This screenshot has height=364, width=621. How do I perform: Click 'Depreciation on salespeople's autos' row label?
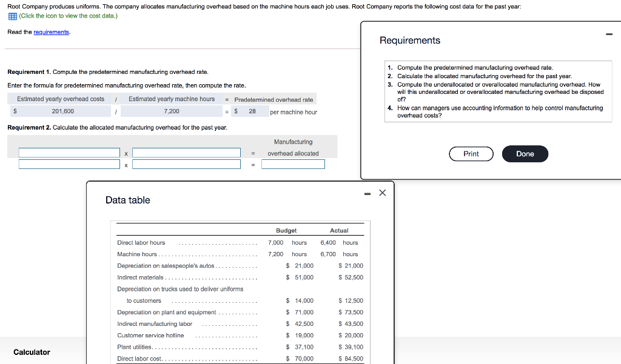click(166, 266)
